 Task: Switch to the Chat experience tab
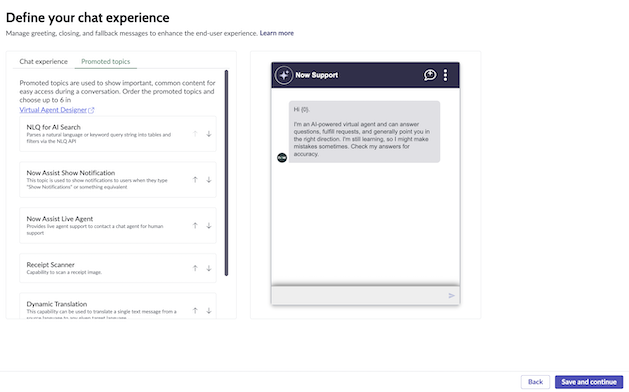43,61
